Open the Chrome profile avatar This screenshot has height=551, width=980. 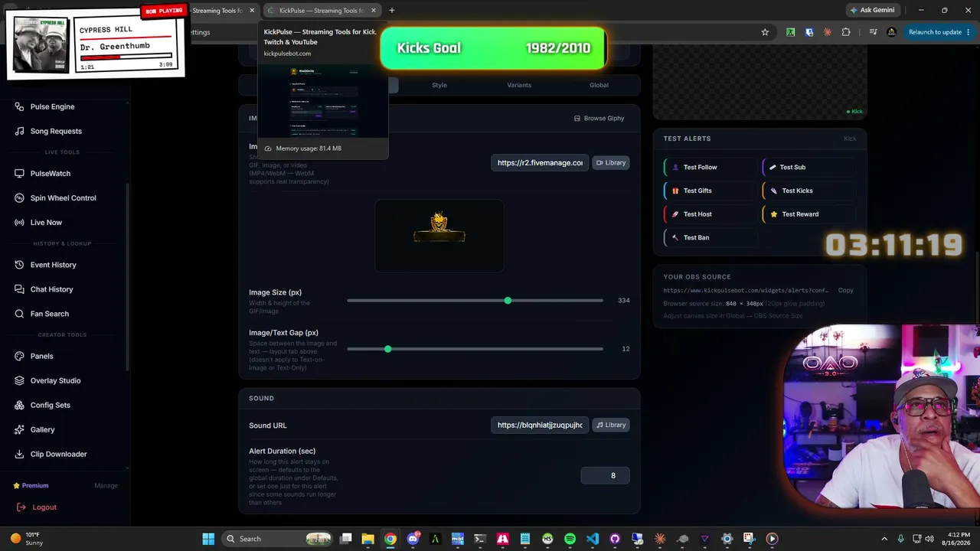point(891,32)
